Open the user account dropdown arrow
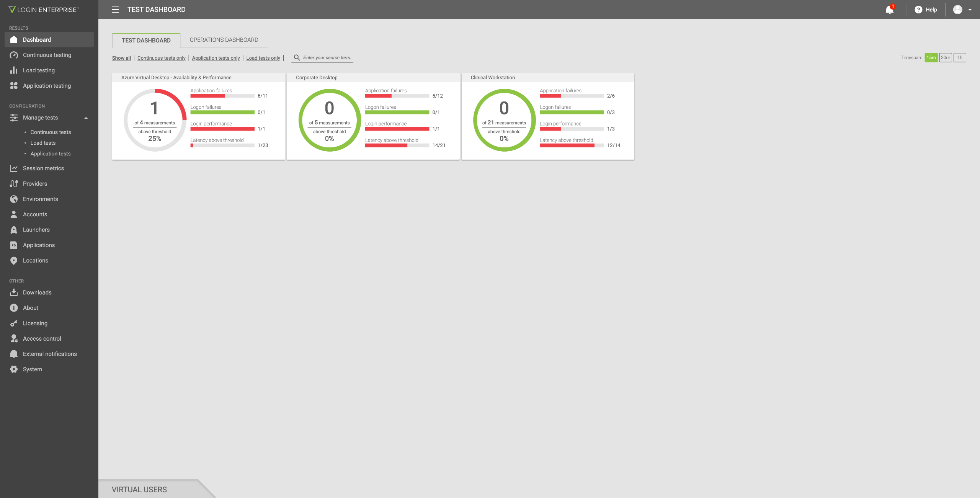The height and width of the screenshot is (498, 980). click(x=970, y=10)
